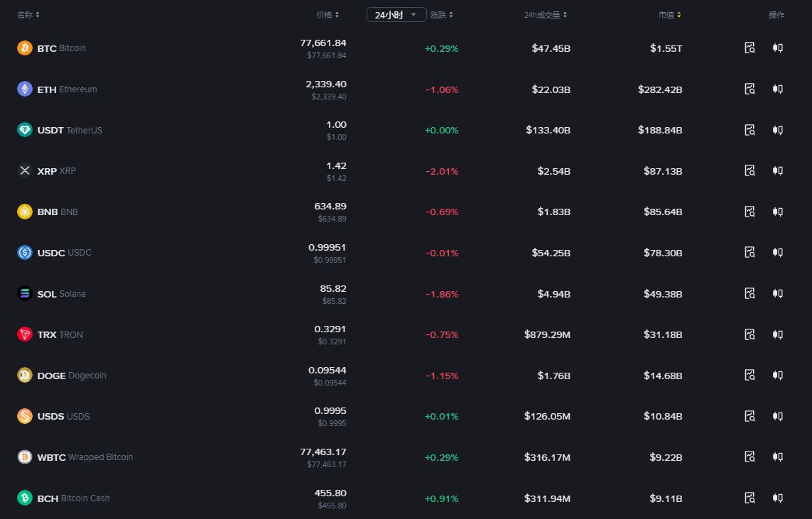
Task: Click BNB price 634.89
Action: tap(330, 206)
